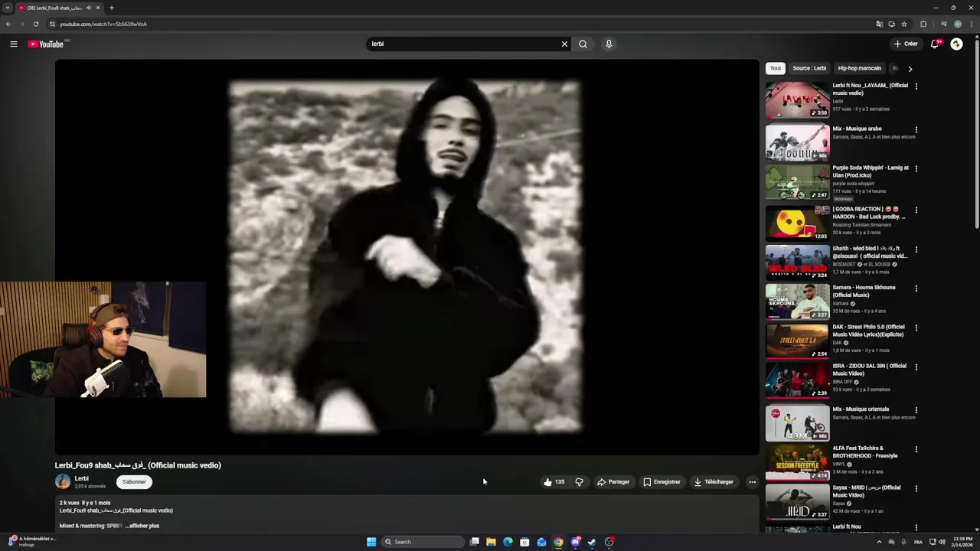Expand the description with '...afficher plus'

coord(142,526)
